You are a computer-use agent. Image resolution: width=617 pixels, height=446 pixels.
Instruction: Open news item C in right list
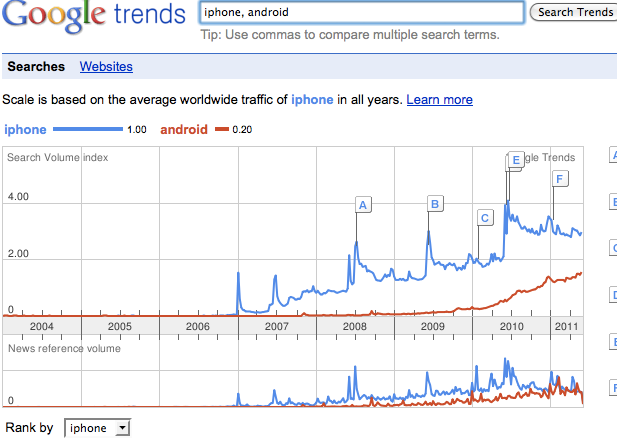click(612, 247)
